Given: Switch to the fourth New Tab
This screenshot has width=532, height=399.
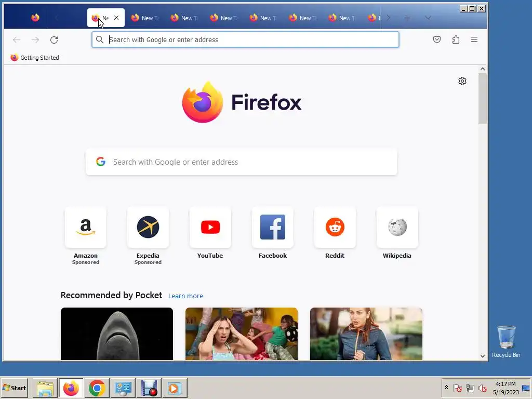Looking at the screenshot, I should [224, 18].
